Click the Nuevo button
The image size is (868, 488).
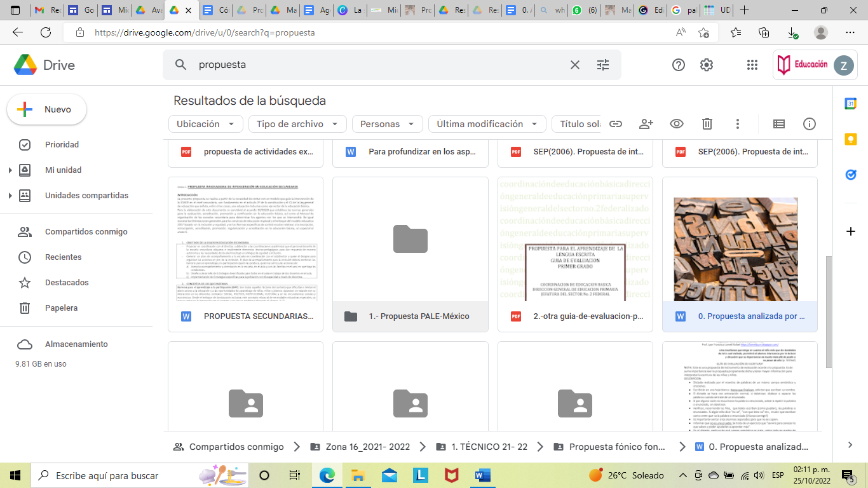click(x=47, y=109)
